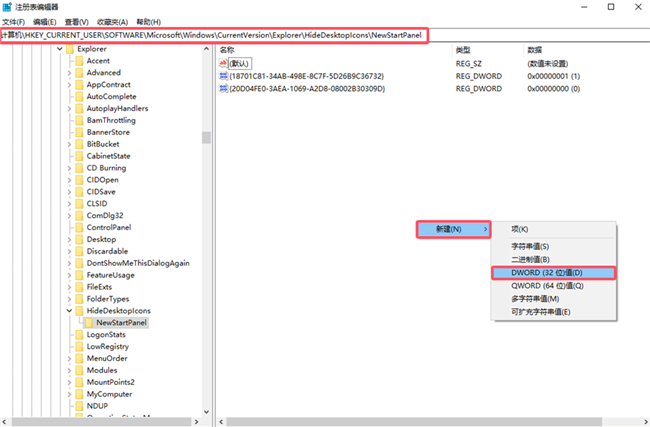This screenshot has width=650, height=427.
Task: Click the {18701C81-34A8-498E-8C7F-5D26B9C36732} DWORD icon
Action: click(224, 76)
